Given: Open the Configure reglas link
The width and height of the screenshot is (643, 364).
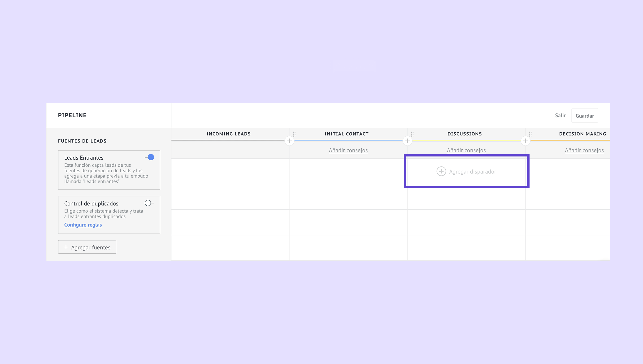Looking at the screenshot, I should click(x=83, y=225).
